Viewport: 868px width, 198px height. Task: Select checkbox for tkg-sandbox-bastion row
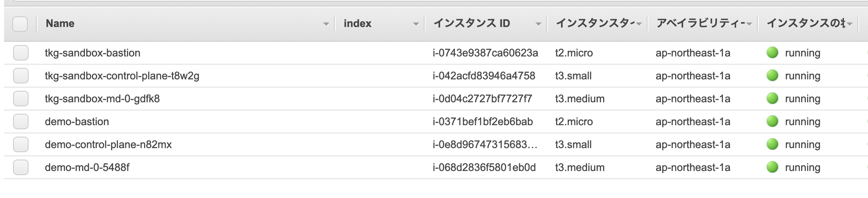pyautogui.click(x=21, y=53)
